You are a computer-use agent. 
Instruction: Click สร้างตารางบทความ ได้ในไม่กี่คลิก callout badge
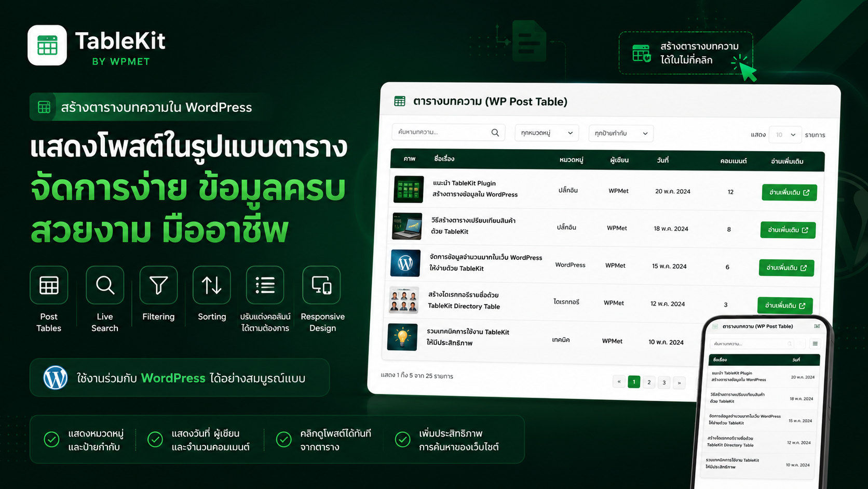click(x=686, y=53)
